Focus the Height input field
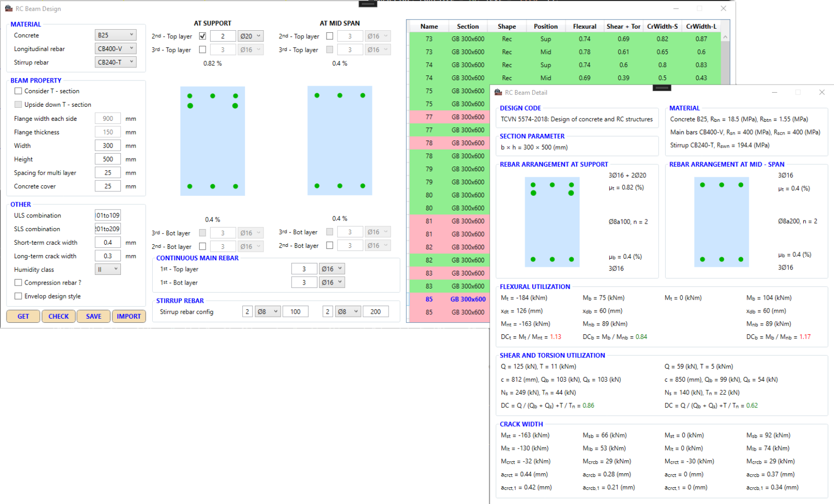The height and width of the screenshot is (504, 834). click(108, 159)
